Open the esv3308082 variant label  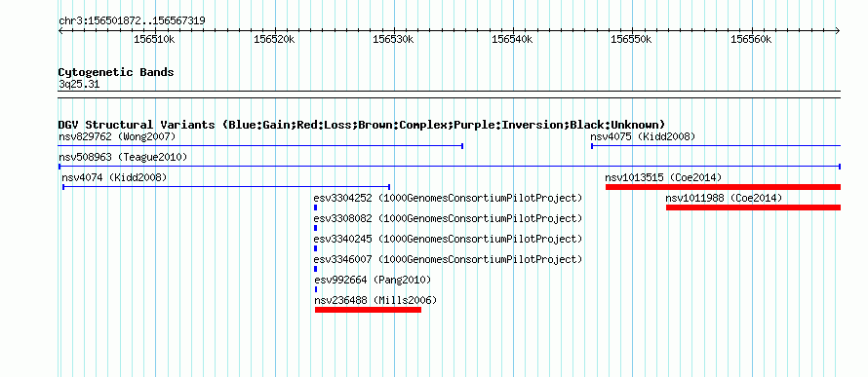tap(448, 218)
